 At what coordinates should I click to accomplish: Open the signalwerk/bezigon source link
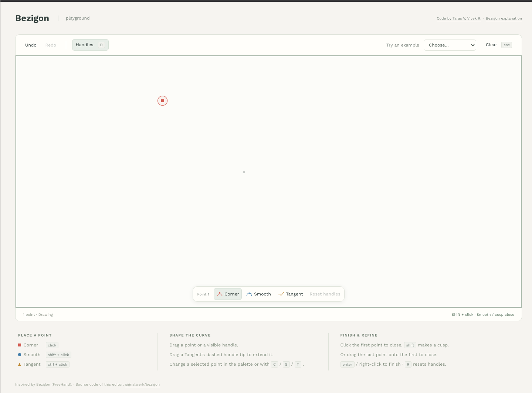click(x=142, y=385)
